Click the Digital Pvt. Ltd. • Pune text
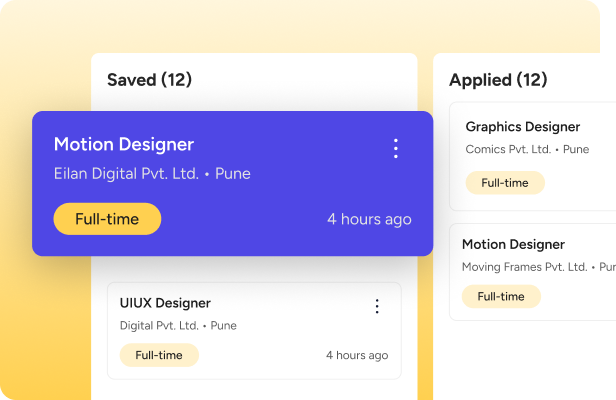 tap(178, 326)
